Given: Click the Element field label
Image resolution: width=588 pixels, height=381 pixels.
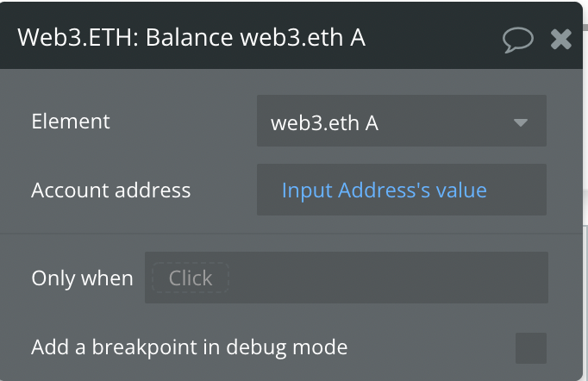Looking at the screenshot, I should [x=71, y=122].
